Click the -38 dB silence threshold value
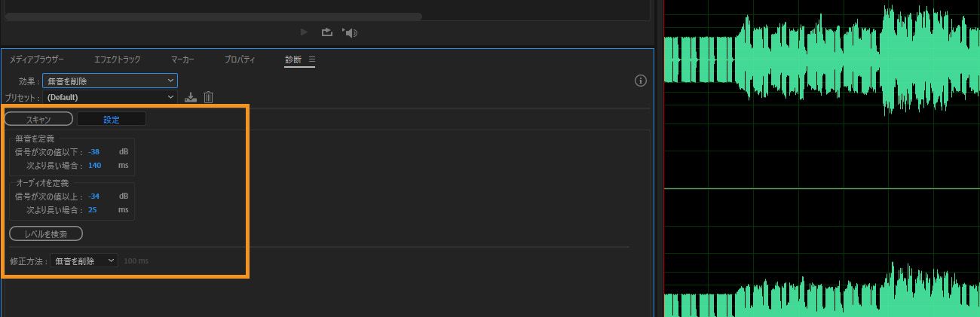Viewport: 980px width, 317px height. [93, 152]
